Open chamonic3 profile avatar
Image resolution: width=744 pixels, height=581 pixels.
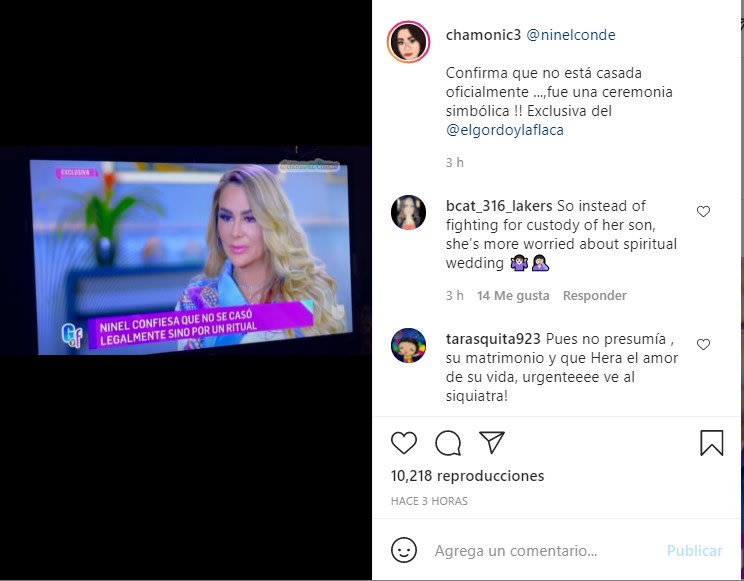point(409,42)
